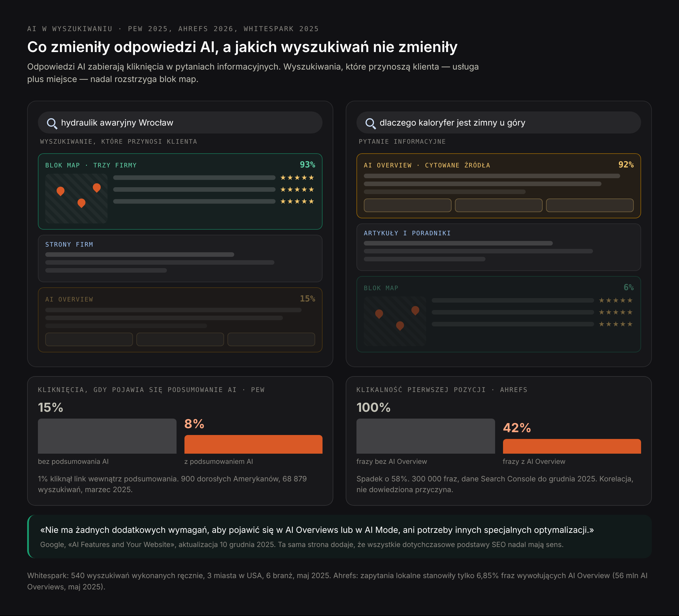
Task: Click the orange 42% bar frazy z AI Overview
Action: coord(572,446)
